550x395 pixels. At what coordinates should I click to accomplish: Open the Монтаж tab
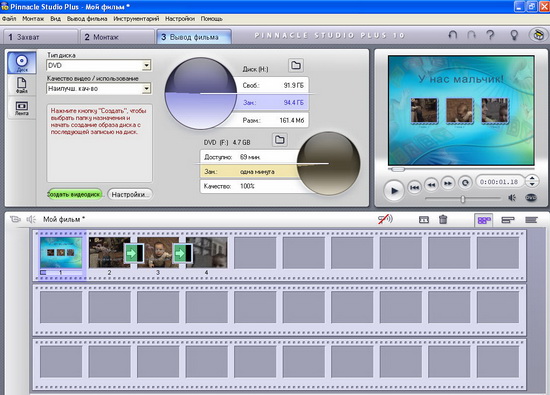tap(117, 37)
